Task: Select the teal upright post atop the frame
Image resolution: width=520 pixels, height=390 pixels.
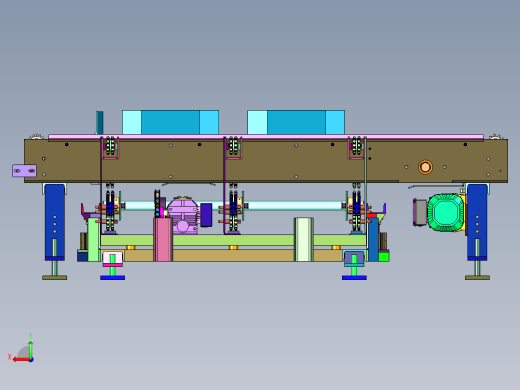Action: pos(99,123)
